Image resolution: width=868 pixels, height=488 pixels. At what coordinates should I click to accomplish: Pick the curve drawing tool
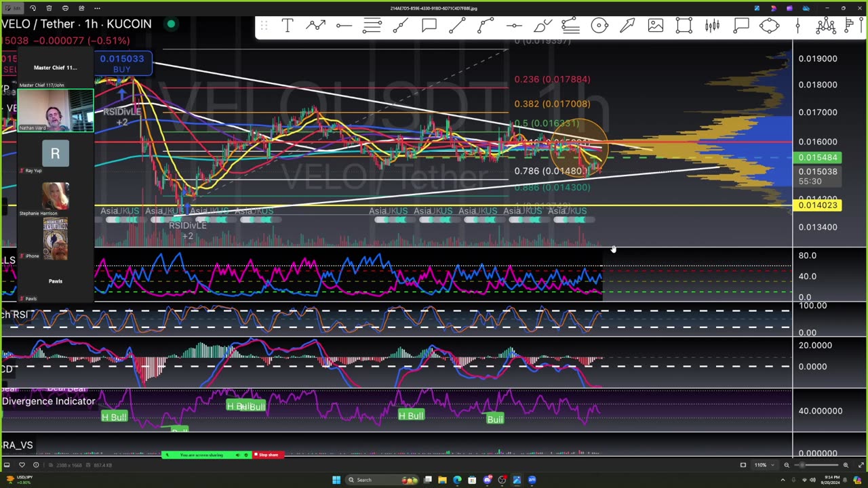coord(486,26)
